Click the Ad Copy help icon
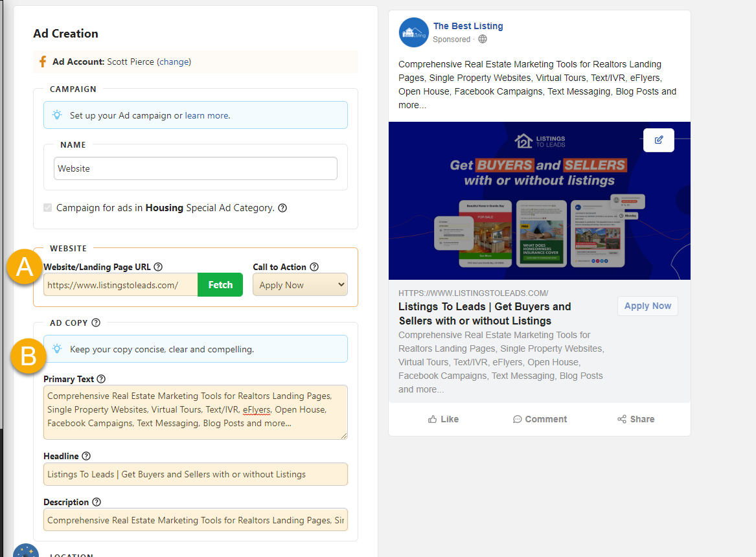This screenshot has width=756, height=557. 96,323
